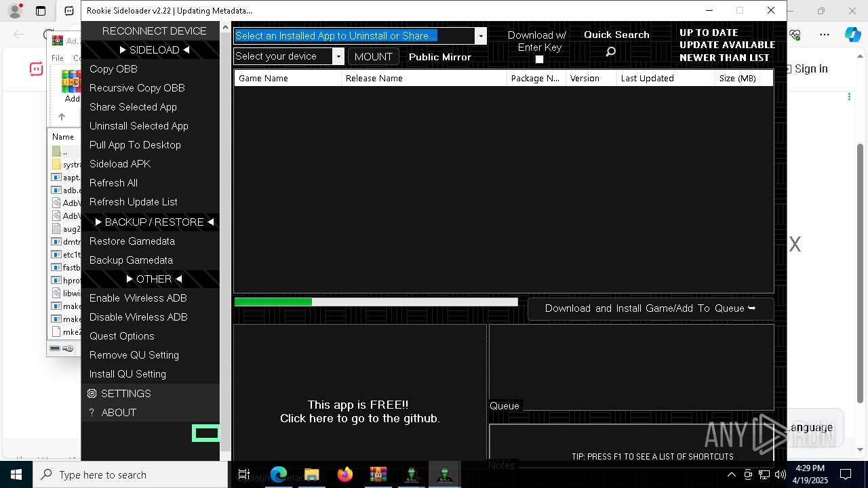Click the Quick Search magnifier icon
Screen dimensions: 868x488
pos(610,52)
